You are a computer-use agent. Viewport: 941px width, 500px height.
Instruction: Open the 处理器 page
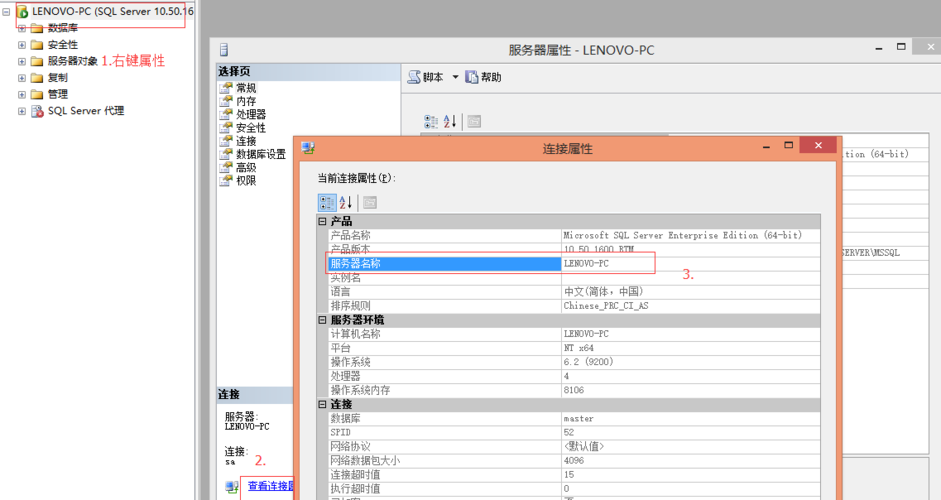click(x=251, y=114)
